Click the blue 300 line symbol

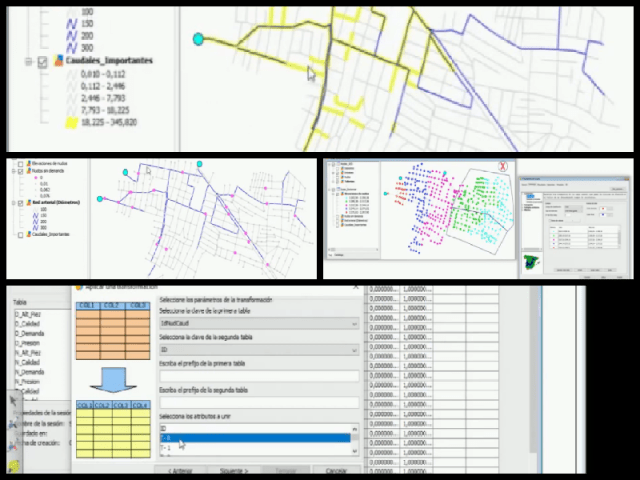(x=71, y=46)
